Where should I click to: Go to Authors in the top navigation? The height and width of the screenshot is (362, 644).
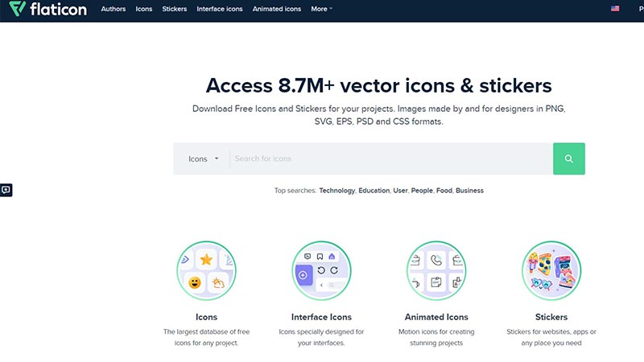click(x=114, y=9)
